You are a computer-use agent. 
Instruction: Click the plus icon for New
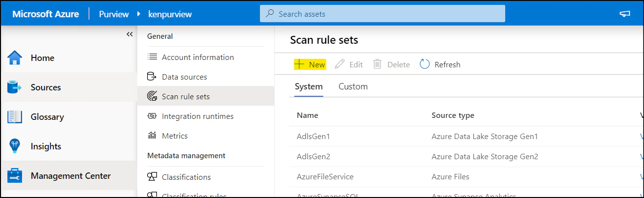(299, 64)
